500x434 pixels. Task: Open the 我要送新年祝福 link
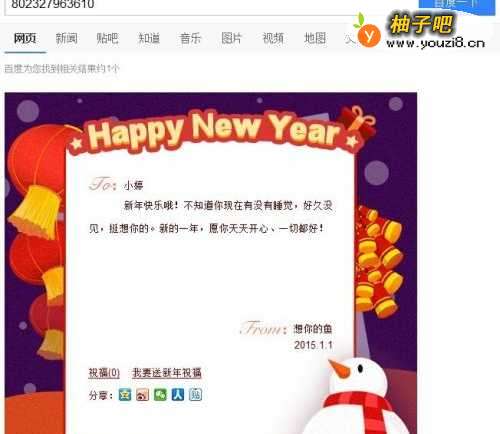tap(167, 373)
